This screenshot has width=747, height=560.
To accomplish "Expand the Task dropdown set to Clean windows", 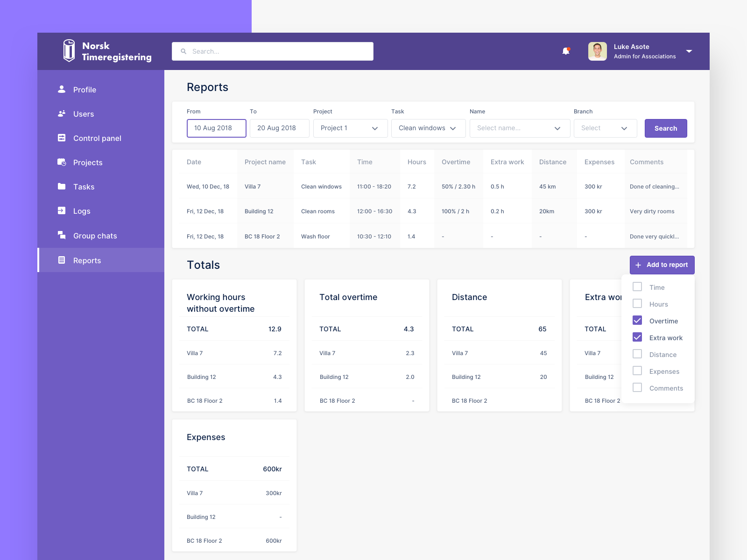I will click(428, 128).
